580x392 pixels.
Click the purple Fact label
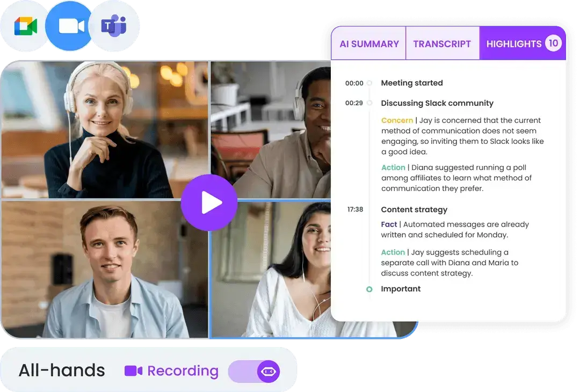pos(389,224)
